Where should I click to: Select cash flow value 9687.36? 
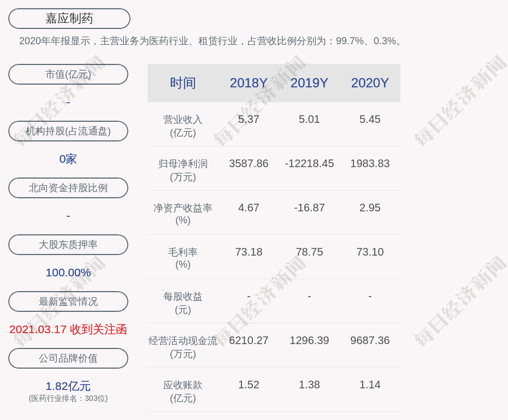point(370,340)
